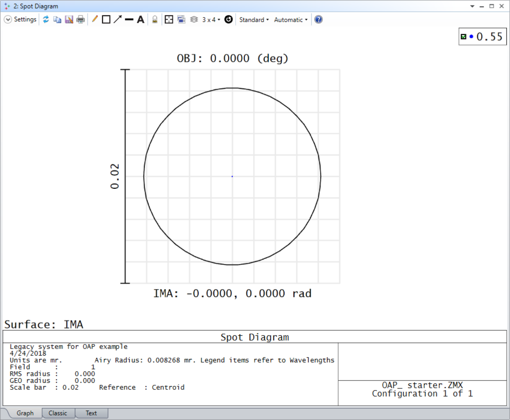Click the circular reset zoom icon

click(228, 20)
